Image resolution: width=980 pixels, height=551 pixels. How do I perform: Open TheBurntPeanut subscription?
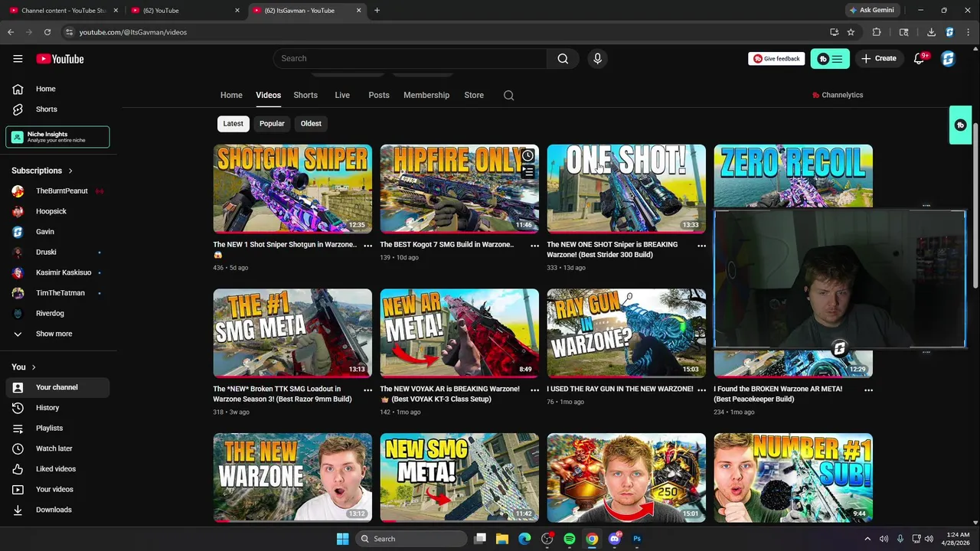[57, 191]
